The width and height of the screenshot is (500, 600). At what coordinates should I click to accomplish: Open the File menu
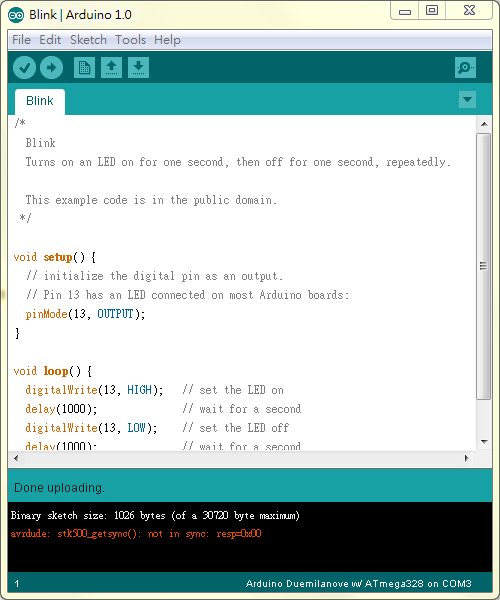(21, 40)
